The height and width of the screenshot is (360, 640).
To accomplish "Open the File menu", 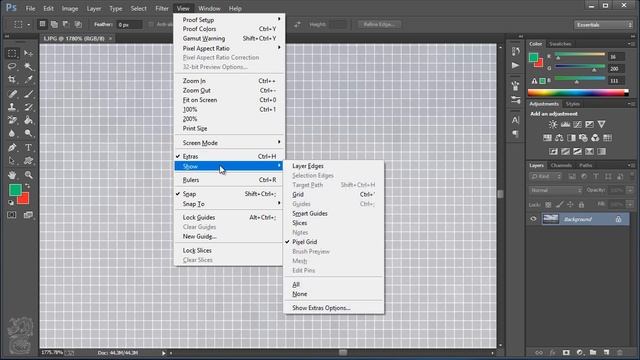I will click(31, 8).
